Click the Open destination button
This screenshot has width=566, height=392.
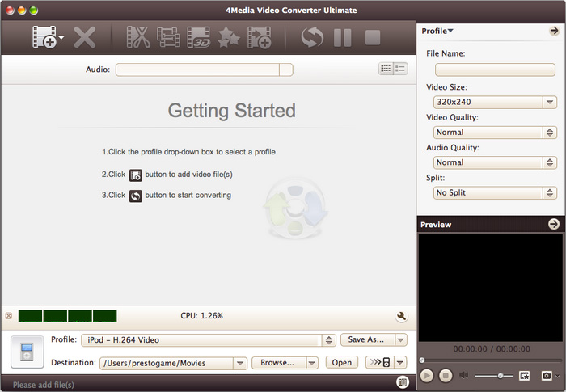click(341, 363)
